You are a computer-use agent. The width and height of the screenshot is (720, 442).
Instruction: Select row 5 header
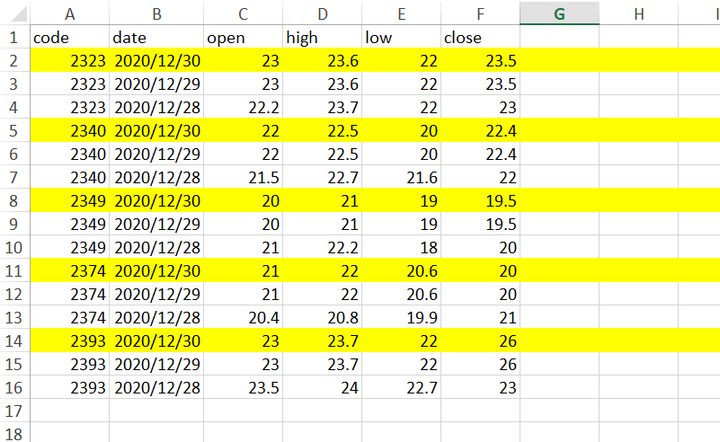(14, 131)
